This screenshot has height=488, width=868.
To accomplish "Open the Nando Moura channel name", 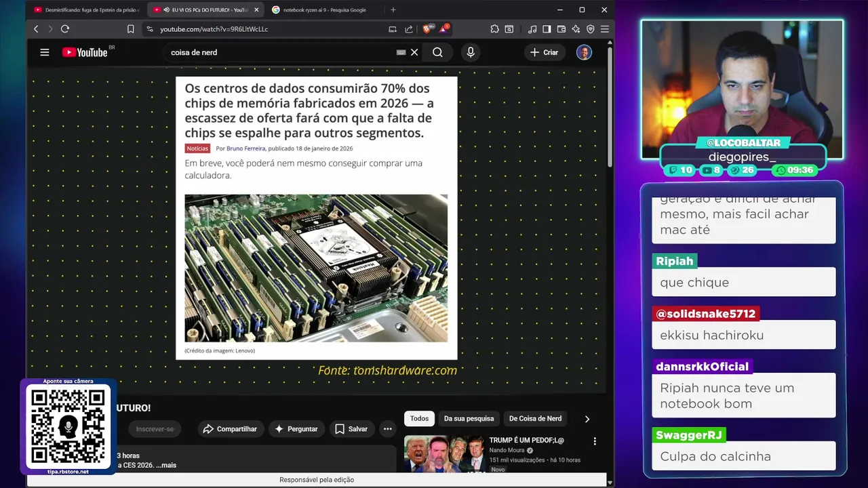I will [x=507, y=450].
